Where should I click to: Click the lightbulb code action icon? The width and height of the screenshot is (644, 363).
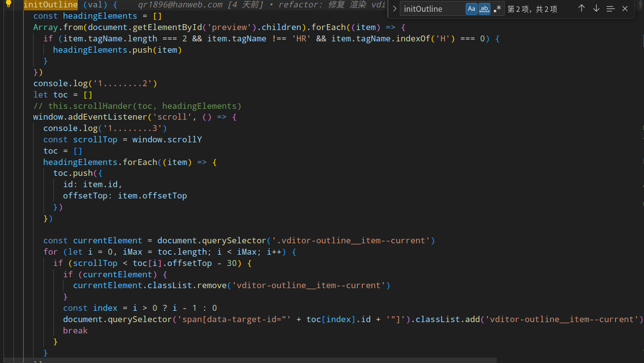[x=8, y=4]
